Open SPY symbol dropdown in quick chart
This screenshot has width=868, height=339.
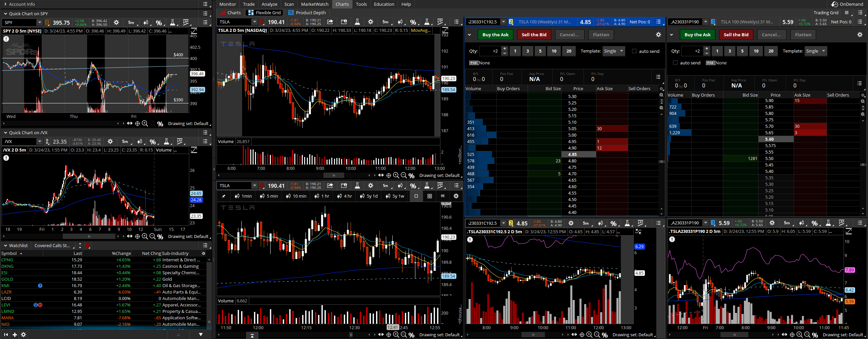tap(40, 23)
